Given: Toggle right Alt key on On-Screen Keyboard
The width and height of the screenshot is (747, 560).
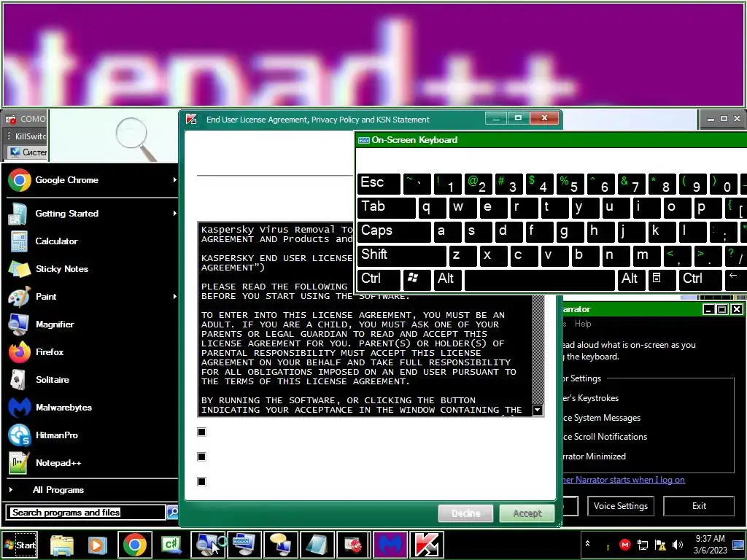Looking at the screenshot, I should pos(631,279).
